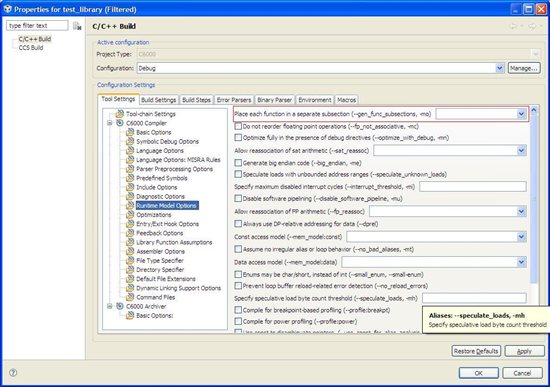
Task: Click the speculate_loads byte count field
Action: 474,298
